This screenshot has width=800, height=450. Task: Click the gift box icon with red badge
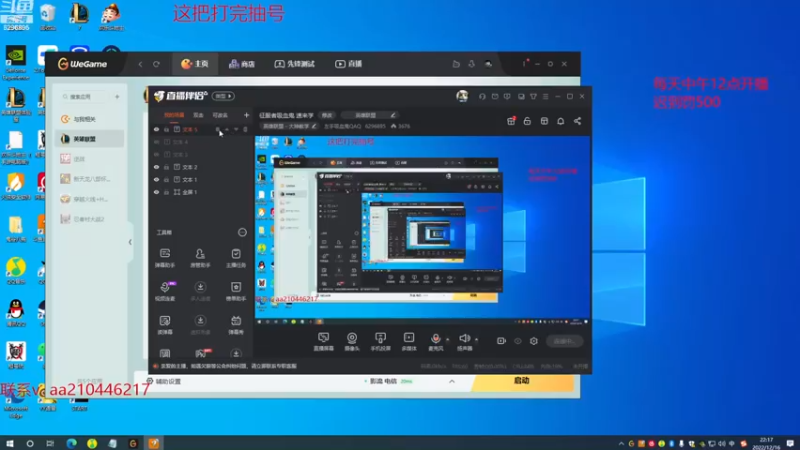[x=511, y=121]
